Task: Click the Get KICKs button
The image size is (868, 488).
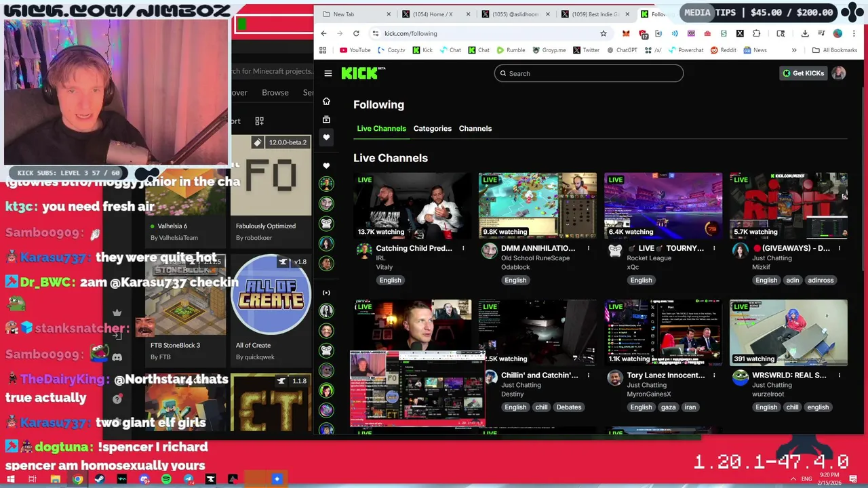Action: [x=804, y=73]
